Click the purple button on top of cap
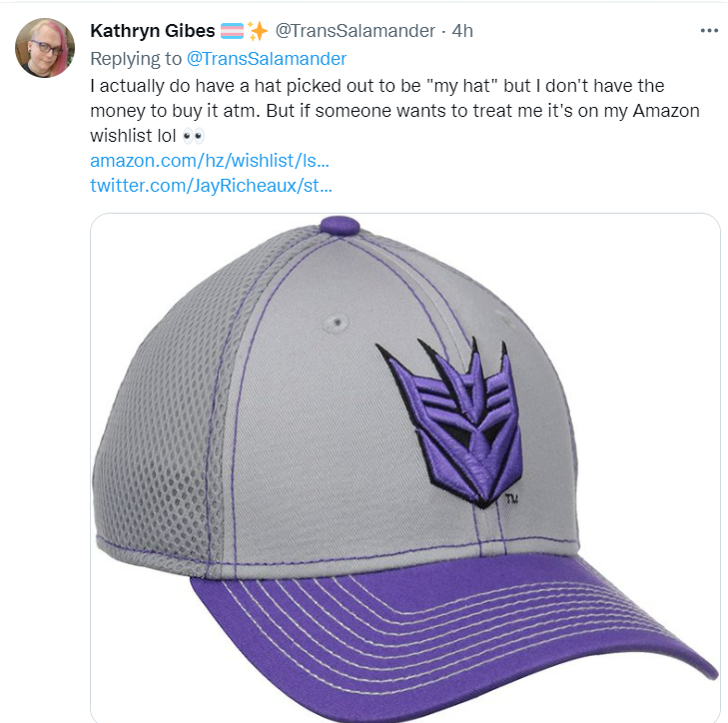The height and width of the screenshot is (723, 728). [340, 226]
